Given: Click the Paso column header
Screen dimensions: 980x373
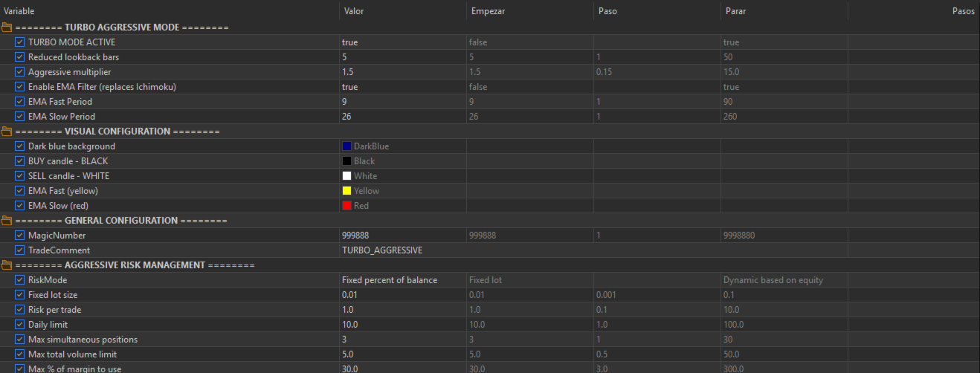Looking at the screenshot, I should 657,11.
